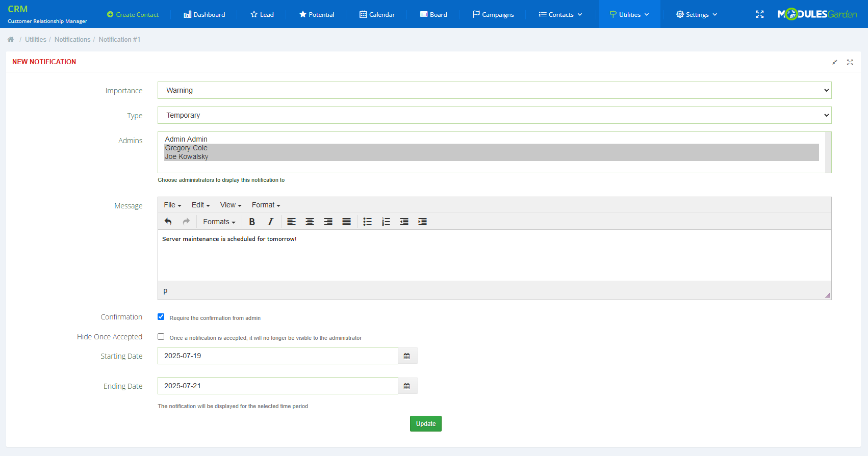
Task: Open the Type dropdown
Action: [495, 115]
